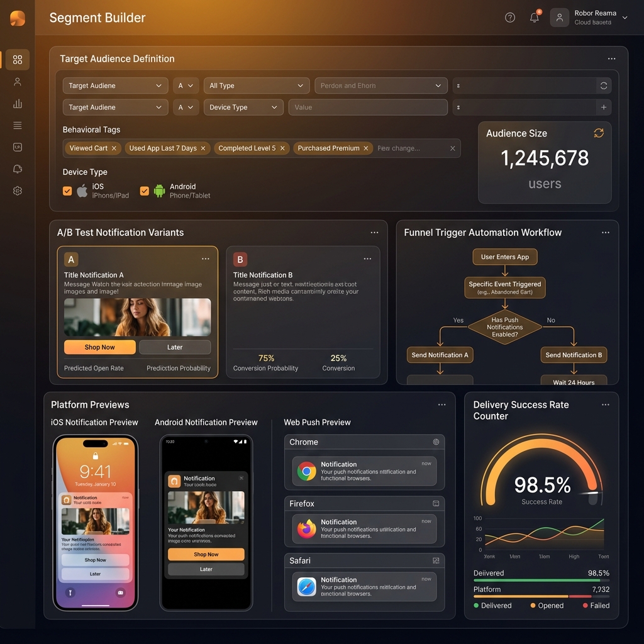Image resolution: width=644 pixels, height=644 pixels.
Task: Click the Safari preview header icon
Action: [436, 560]
